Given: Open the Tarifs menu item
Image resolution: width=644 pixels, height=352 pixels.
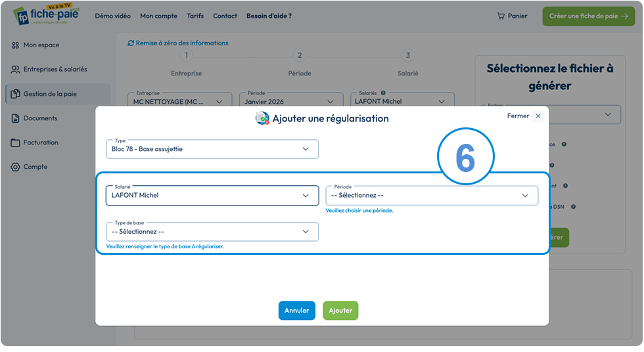Looking at the screenshot, I should (195, 16).
